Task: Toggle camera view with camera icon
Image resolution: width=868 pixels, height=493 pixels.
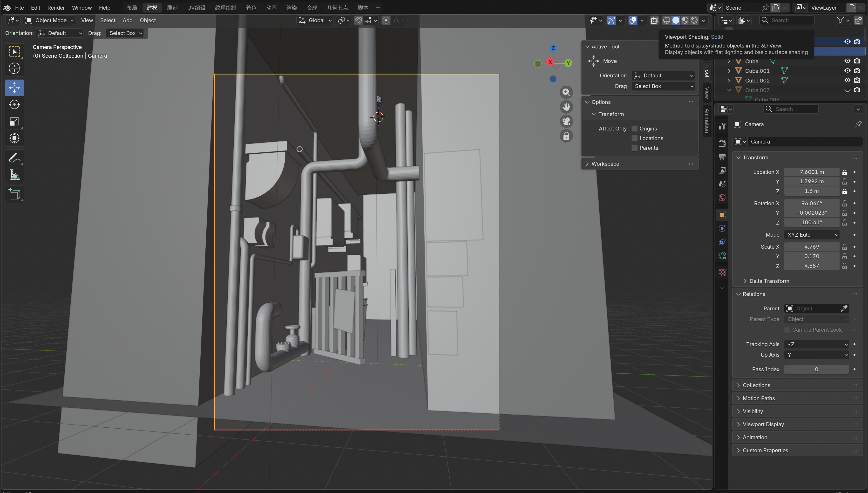Action: click(x=566, y=121)
